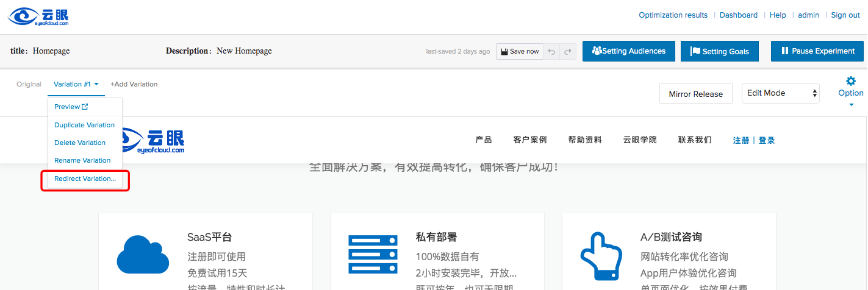
Task: Open Setting Audiences
Action: click(628, 51)
